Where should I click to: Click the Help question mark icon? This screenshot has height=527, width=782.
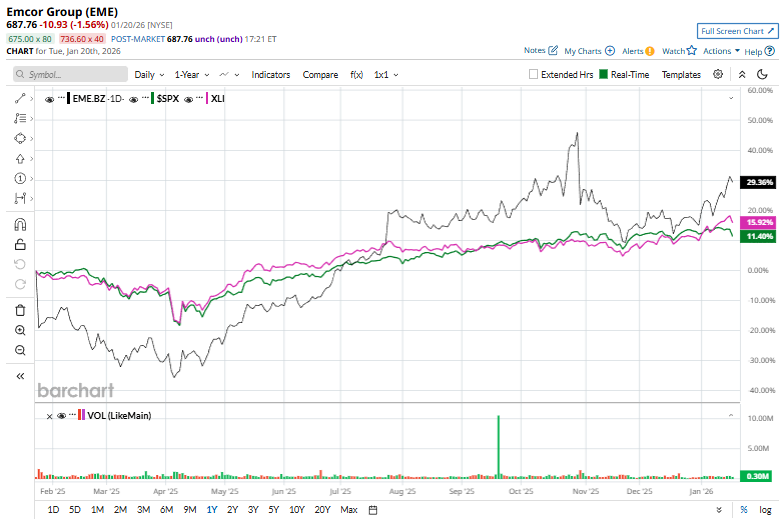click(x=770, y=51)
